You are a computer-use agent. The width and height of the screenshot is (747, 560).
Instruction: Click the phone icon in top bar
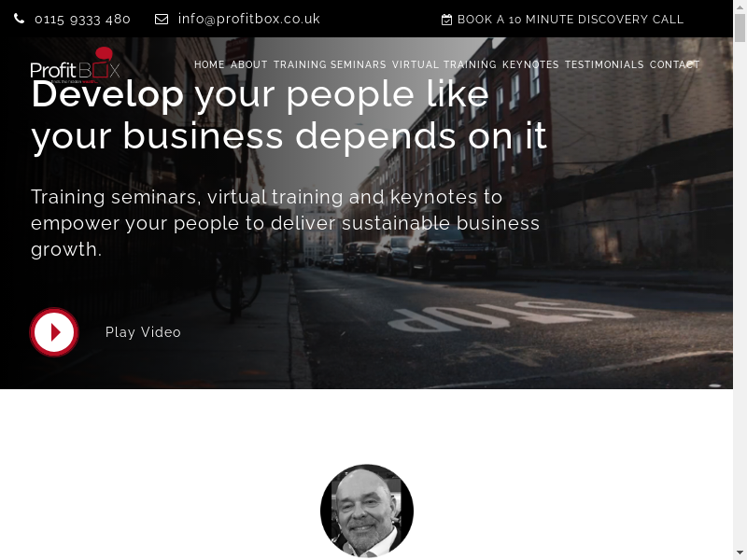(x=19, y=19)
